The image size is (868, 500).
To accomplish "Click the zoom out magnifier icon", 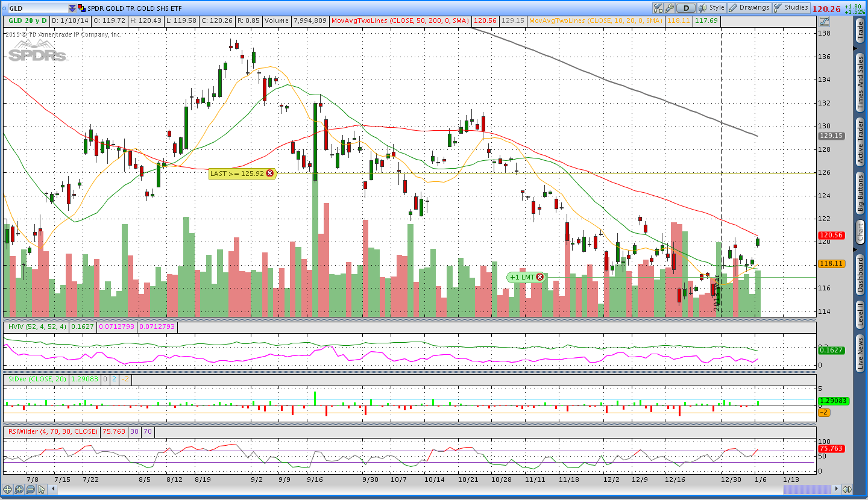I will (x=30, y=489).
